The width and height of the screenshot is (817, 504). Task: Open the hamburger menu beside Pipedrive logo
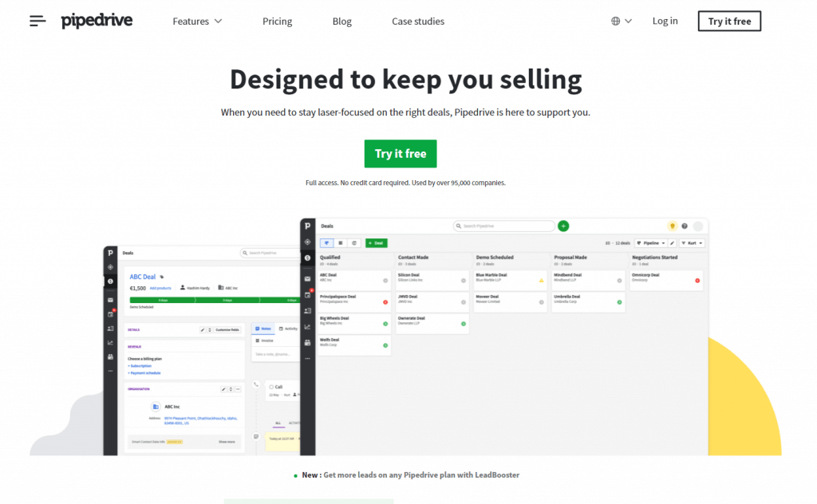pyautogui.click(x=37, y=22)
